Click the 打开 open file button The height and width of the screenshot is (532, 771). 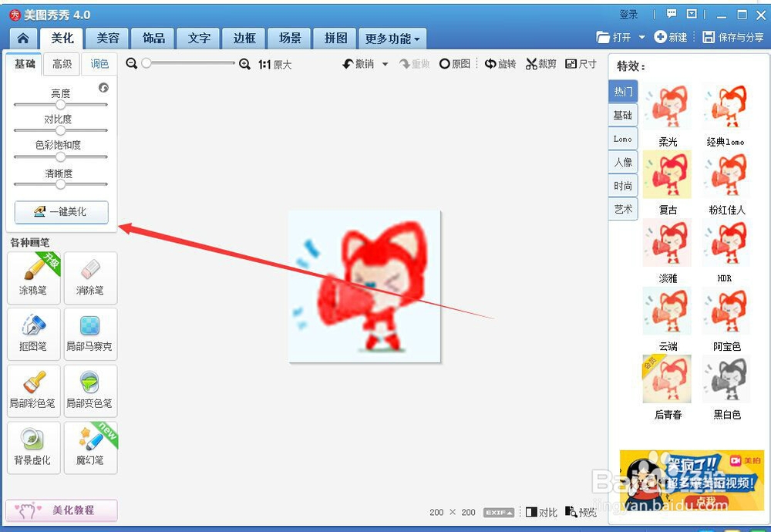(x=614, y=37)
